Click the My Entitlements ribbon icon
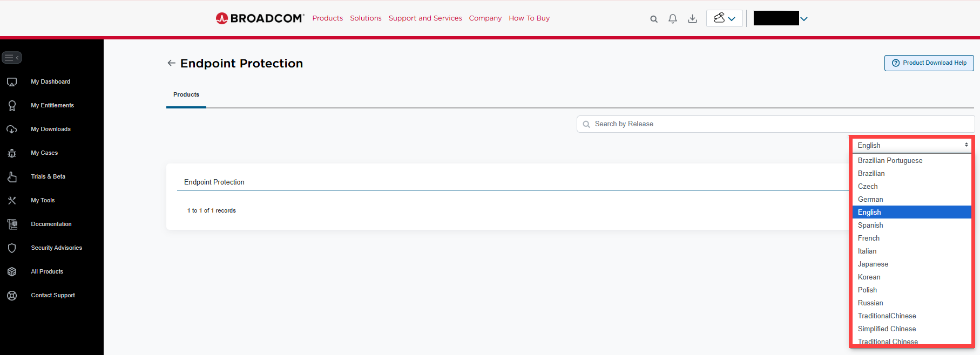This screenshot has width=980, height=355. pos(12,106)
